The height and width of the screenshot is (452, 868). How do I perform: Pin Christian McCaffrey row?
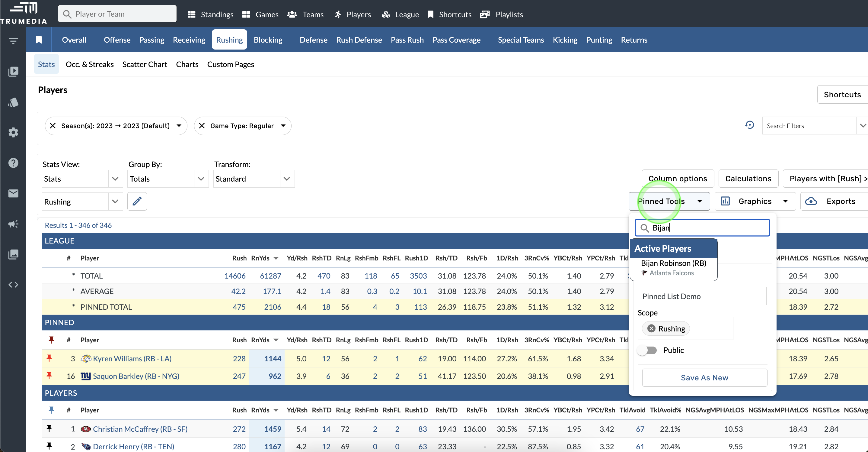pyautogui.click(x=49, y=429)
